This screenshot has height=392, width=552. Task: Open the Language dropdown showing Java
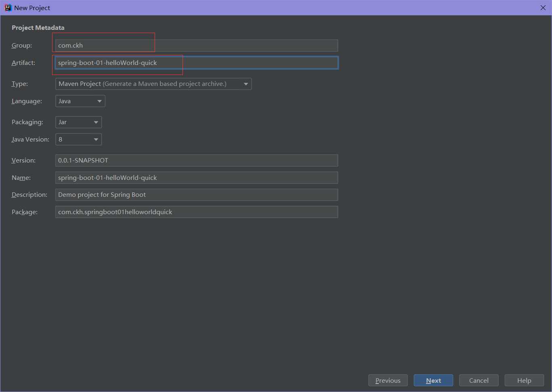click(x=80, y=101)
